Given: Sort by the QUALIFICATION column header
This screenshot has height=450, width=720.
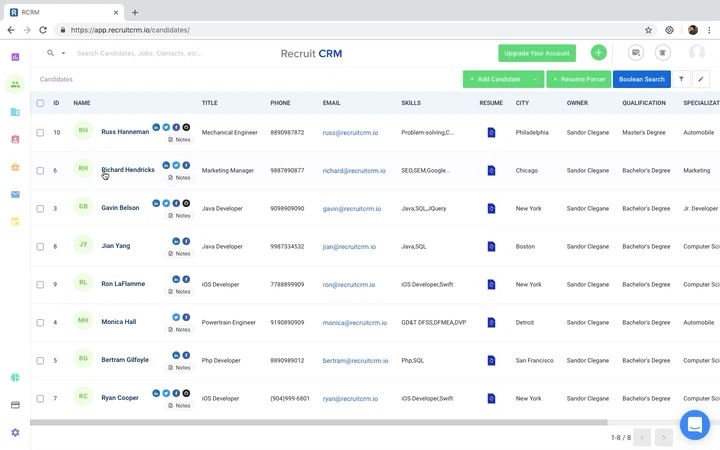Looking at the screenshot, I should [x=644, y=103].
